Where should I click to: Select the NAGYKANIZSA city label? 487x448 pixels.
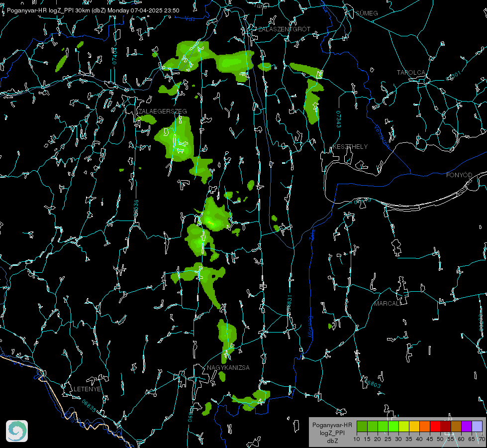[228, 368]
